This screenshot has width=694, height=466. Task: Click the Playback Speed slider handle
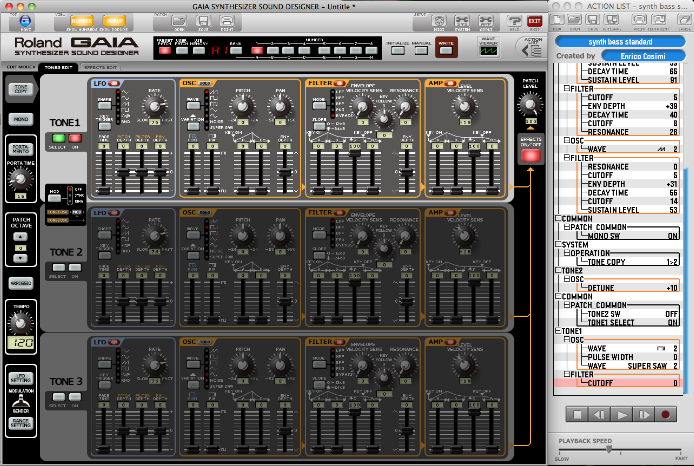click(609, 449)
